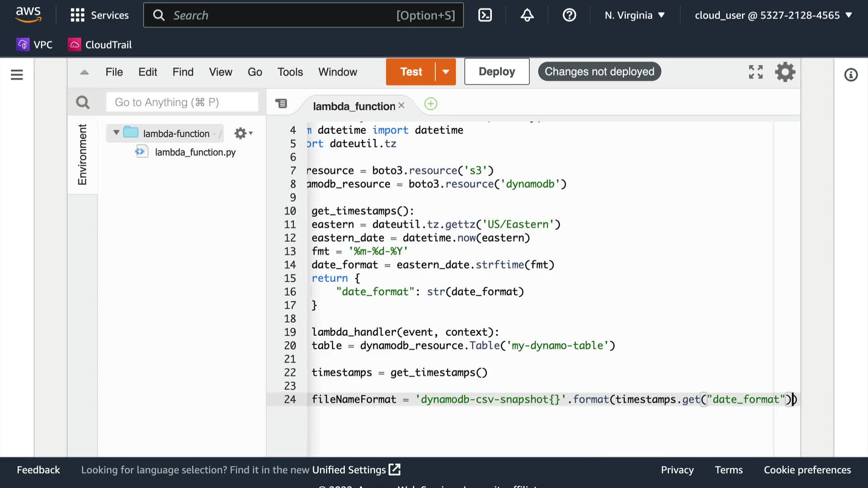
Task: Click the Deploy button
Action: pyautogui.click(x=496, y=72)
